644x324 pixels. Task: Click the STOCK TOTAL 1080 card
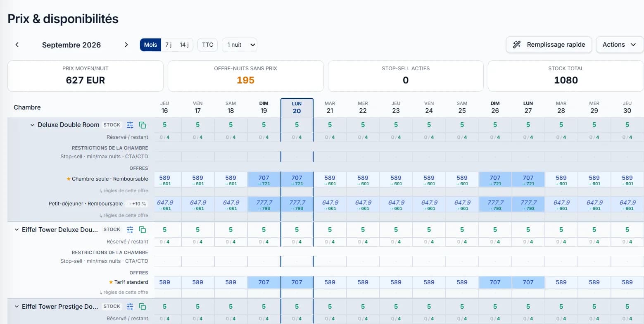566,76
